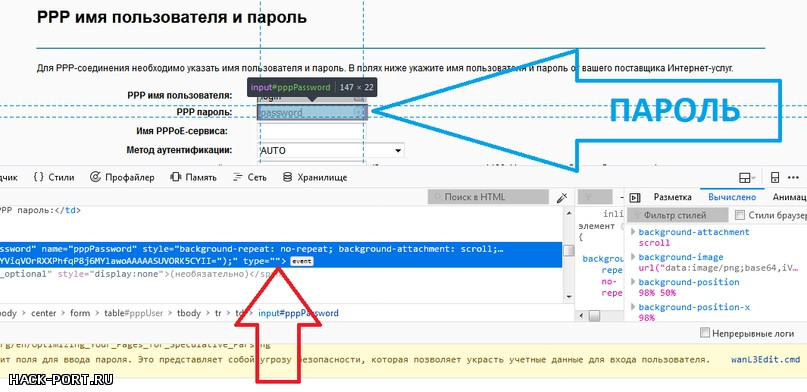Click the Сеть network lines icon
This screenshot has width=807, height=392.
pos(237,177)
